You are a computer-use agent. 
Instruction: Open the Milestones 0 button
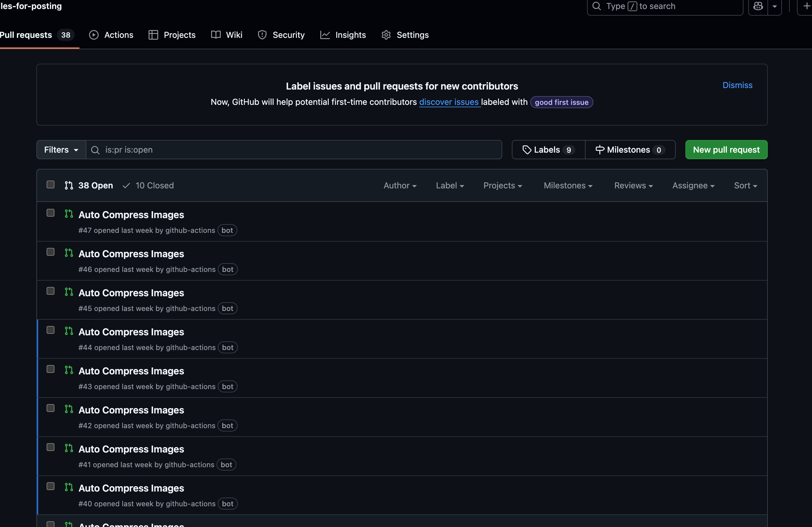(630, 150)
